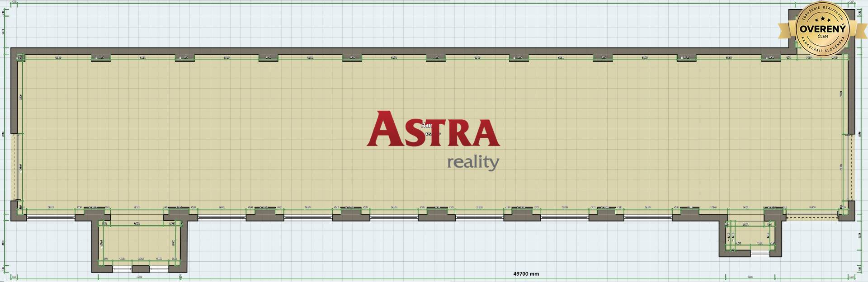This screenshot has height=282, width=868.
Task: Select the window of the right annex room
Action: pos(760,254)
